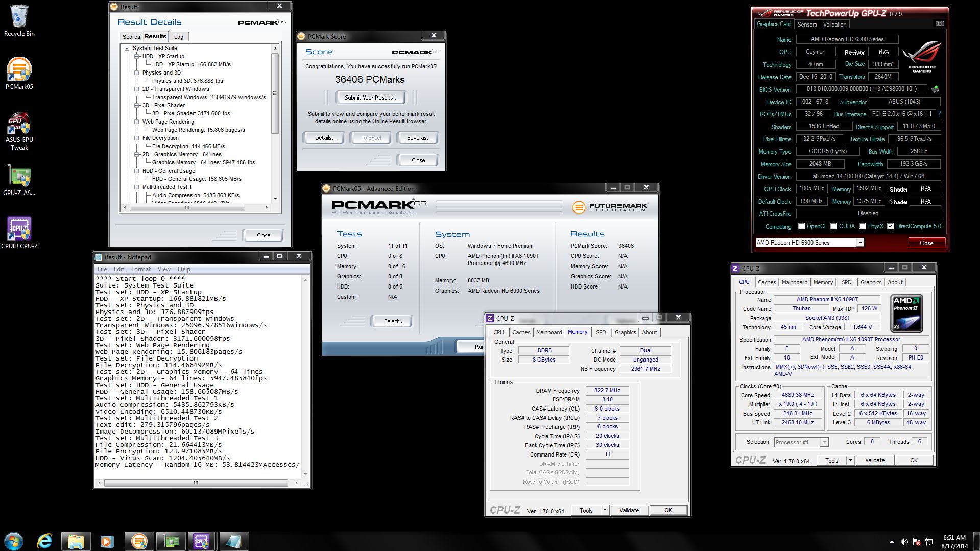
Task: Click Save as button in PCMark Score
Action: pos(419,138)
